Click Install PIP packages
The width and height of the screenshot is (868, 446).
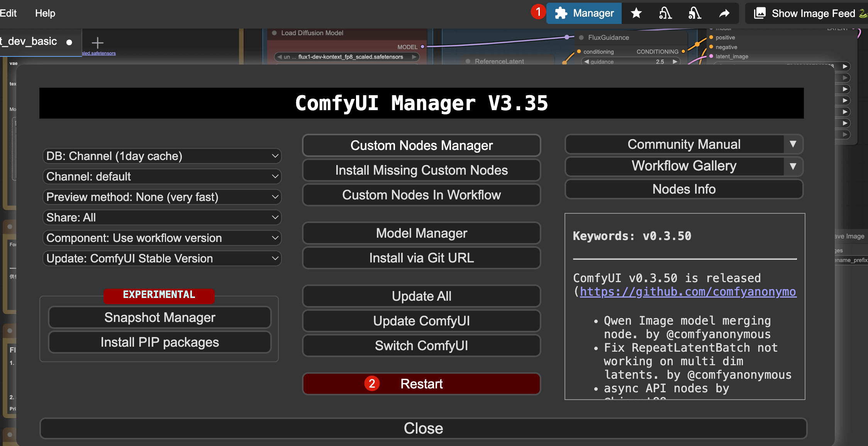160,342
